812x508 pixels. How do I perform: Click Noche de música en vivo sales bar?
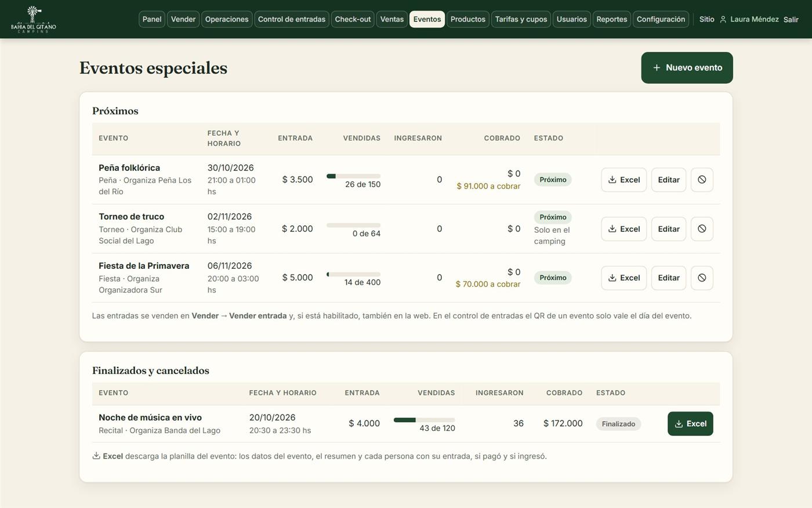point(425,420)
